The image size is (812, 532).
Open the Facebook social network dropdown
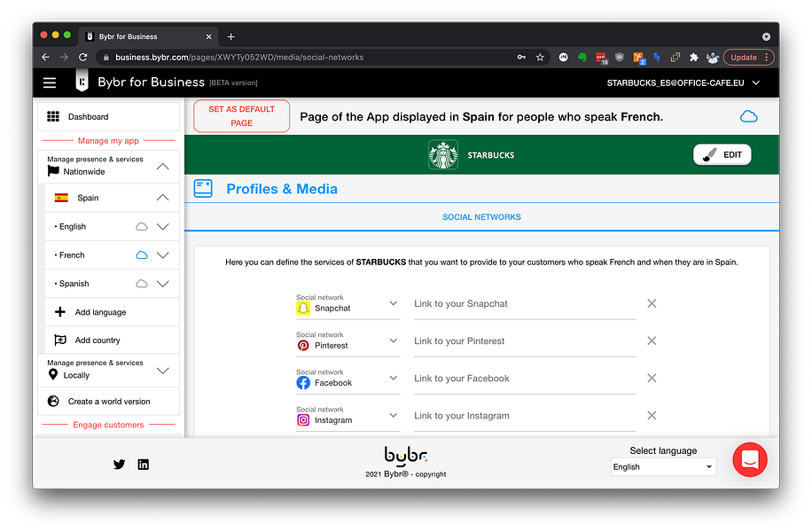(x=348, y=379)
